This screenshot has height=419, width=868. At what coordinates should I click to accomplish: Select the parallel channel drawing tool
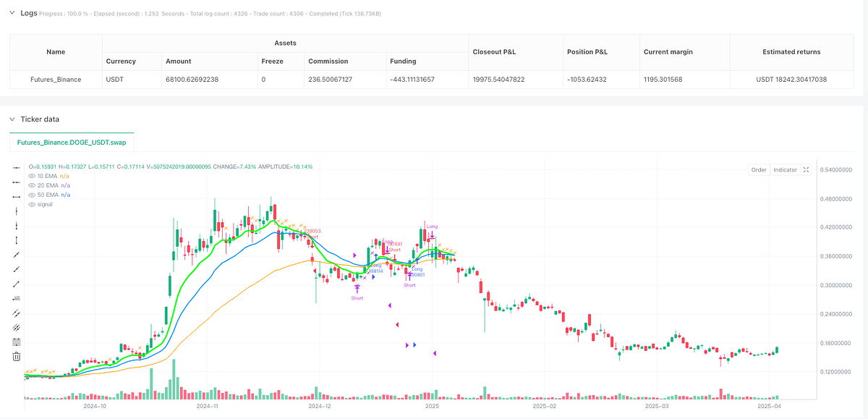click(x=15, y=313)
